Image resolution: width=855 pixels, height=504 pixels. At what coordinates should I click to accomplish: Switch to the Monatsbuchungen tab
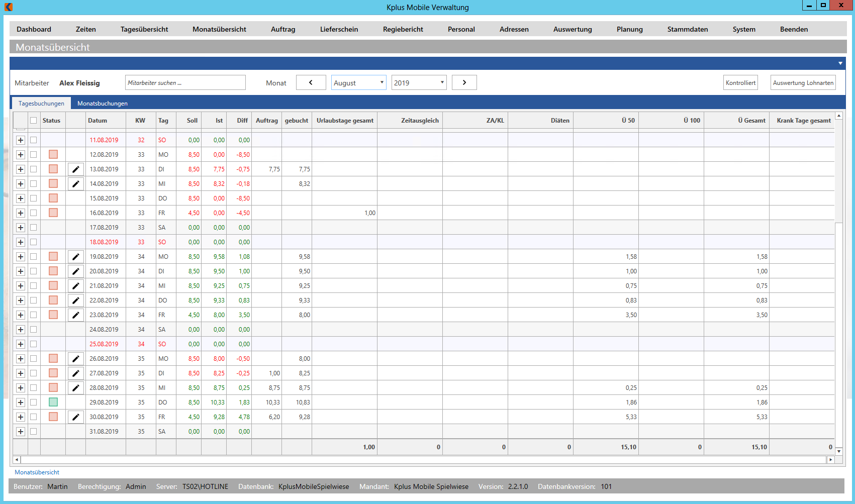[x=103, y=103]
